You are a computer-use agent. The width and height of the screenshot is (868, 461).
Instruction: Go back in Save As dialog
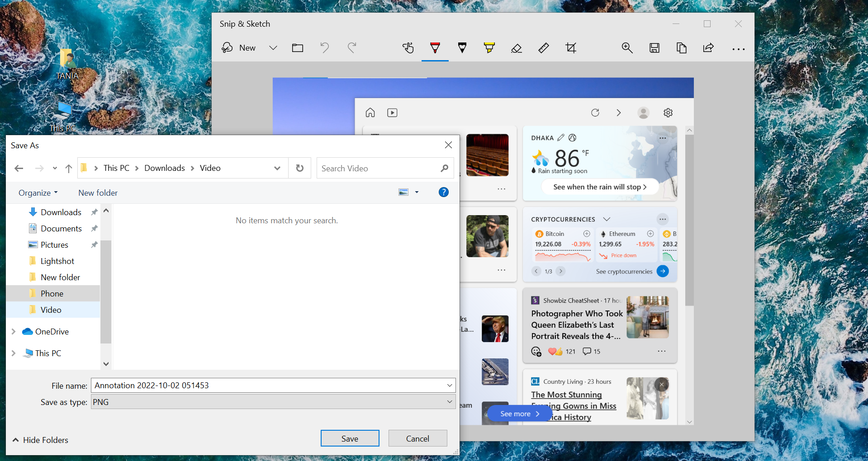click(x=19, y=169)
